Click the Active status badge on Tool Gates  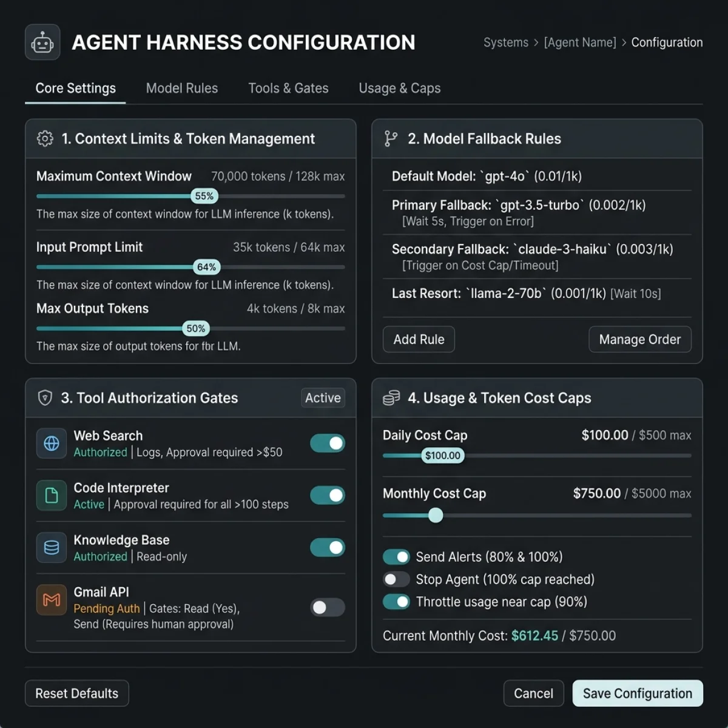coord(323,398)
